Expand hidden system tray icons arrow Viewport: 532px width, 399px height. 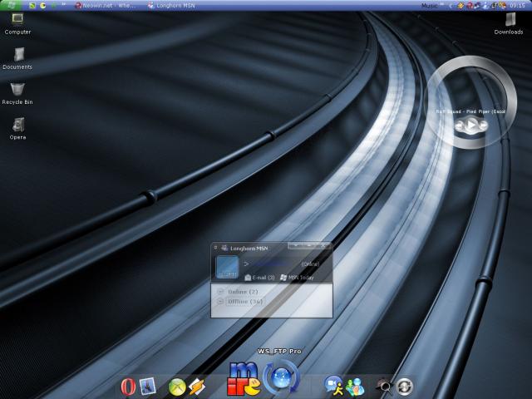click(451, 6)
